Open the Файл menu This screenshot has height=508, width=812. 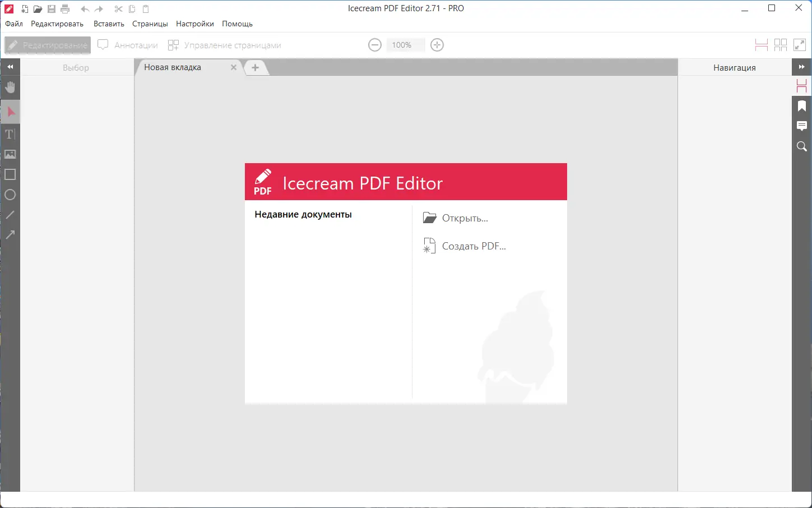(13, 24)
